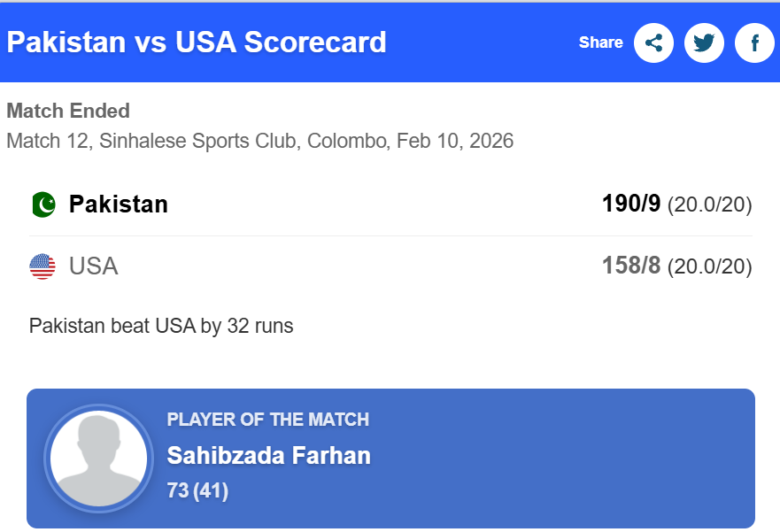780x532 pixels.
Task: Click the USA overs (20.0/20) text
Action: point(709,267)
